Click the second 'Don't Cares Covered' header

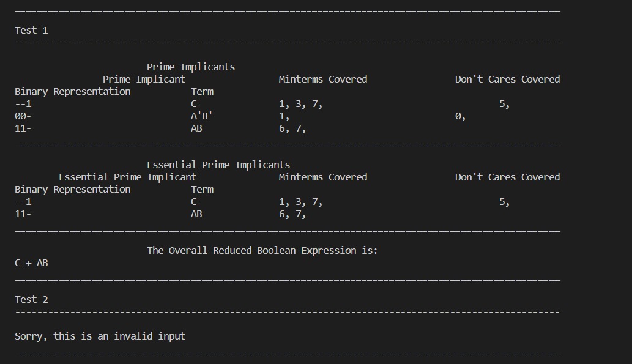pos(507,177)
